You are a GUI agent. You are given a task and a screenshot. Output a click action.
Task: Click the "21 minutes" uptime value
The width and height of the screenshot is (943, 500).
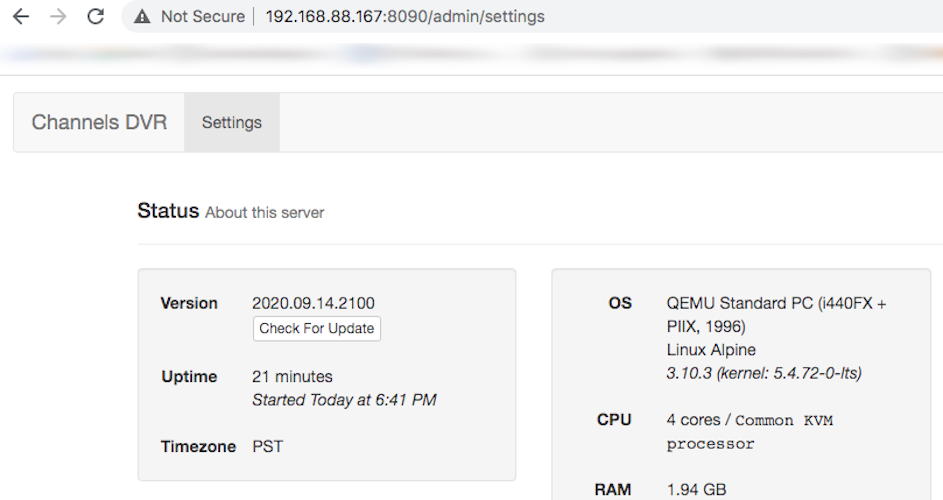coord(292,377)
